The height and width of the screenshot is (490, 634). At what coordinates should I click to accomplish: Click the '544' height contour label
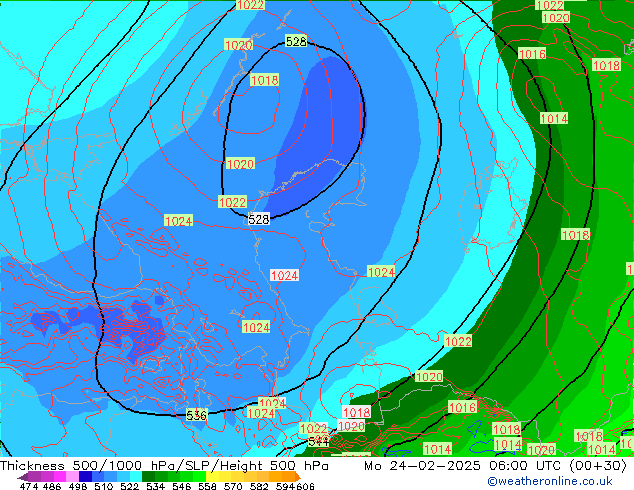coord(319,441)
